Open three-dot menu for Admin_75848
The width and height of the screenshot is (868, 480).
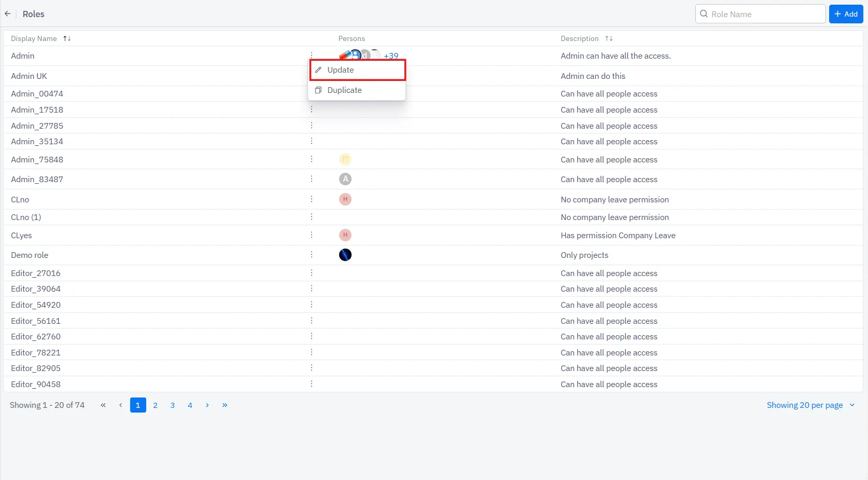[x=312, y=159]
